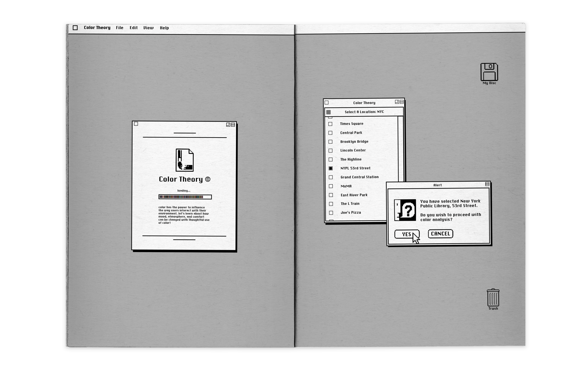
Task: Click the Grand Central Station label
Action: [359, 177]
